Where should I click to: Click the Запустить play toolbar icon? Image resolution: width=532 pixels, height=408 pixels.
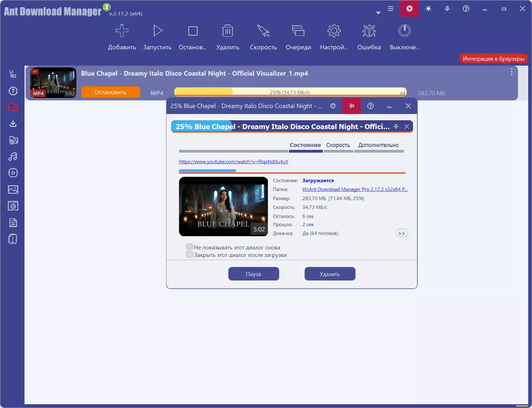pos(158,31)
